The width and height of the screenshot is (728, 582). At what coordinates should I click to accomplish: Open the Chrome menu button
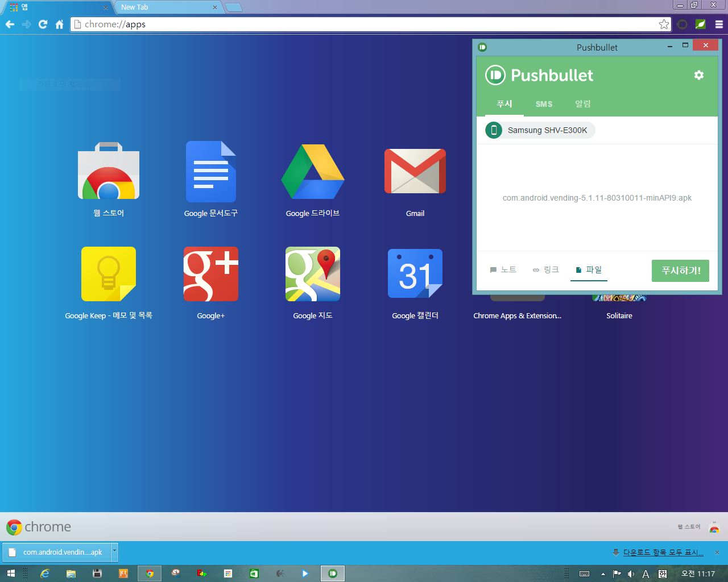(719, 24)
